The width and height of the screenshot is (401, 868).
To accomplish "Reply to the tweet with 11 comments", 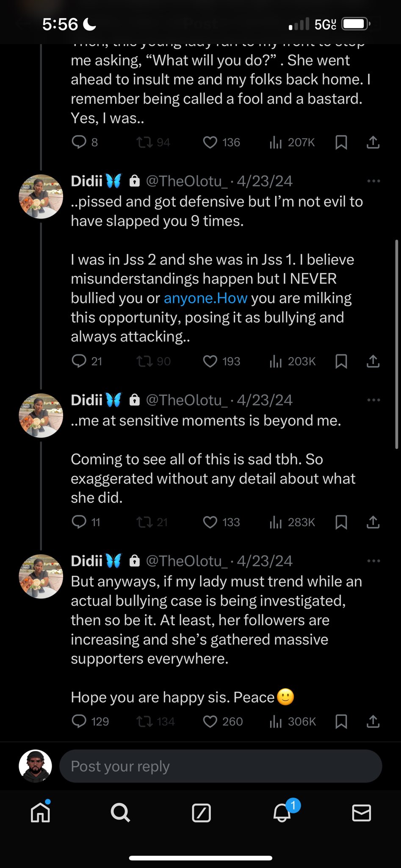I will tap(79, 522).
